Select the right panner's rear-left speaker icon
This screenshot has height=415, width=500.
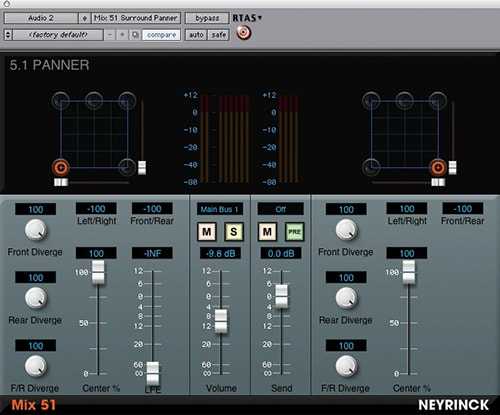click(371, 167)
